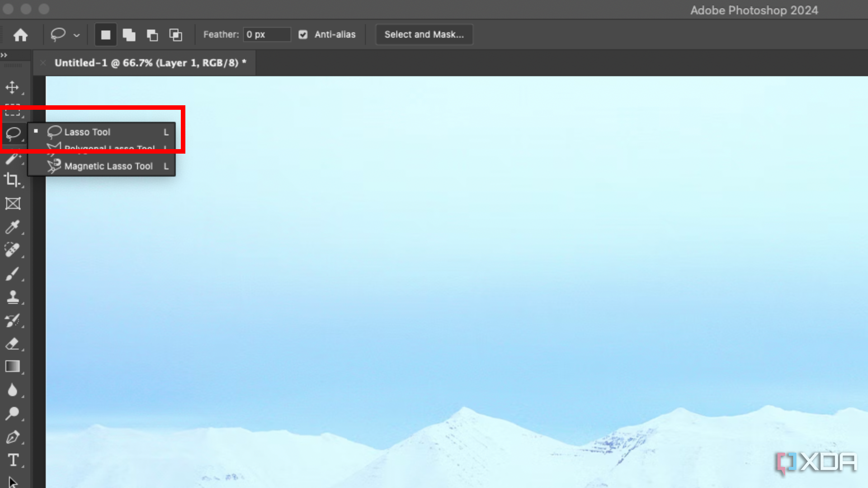Select the Frame tool
868x488 pixels.
[x=13, y=203]
